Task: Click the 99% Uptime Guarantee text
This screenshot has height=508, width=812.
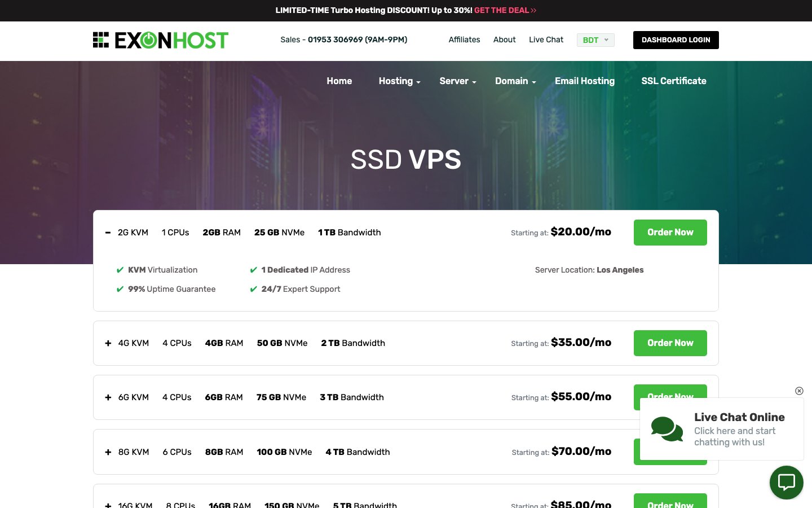Action: [171, 289]
